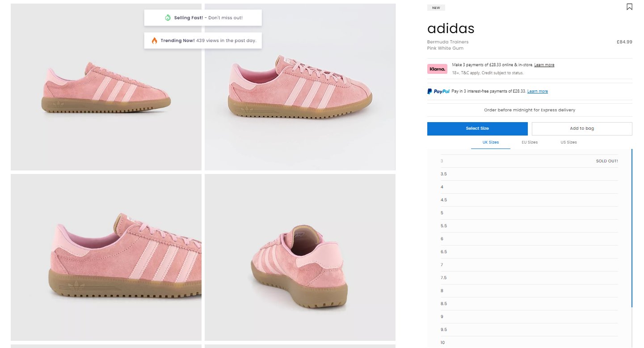Open the angled front-view shoe photo

[x=300, y=87]
